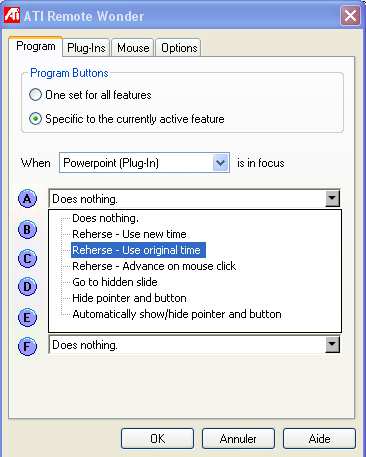This screenshot has height=457, width=366.
Task: Switch to the Plug-Ins tab
Action: pos(86,48)
